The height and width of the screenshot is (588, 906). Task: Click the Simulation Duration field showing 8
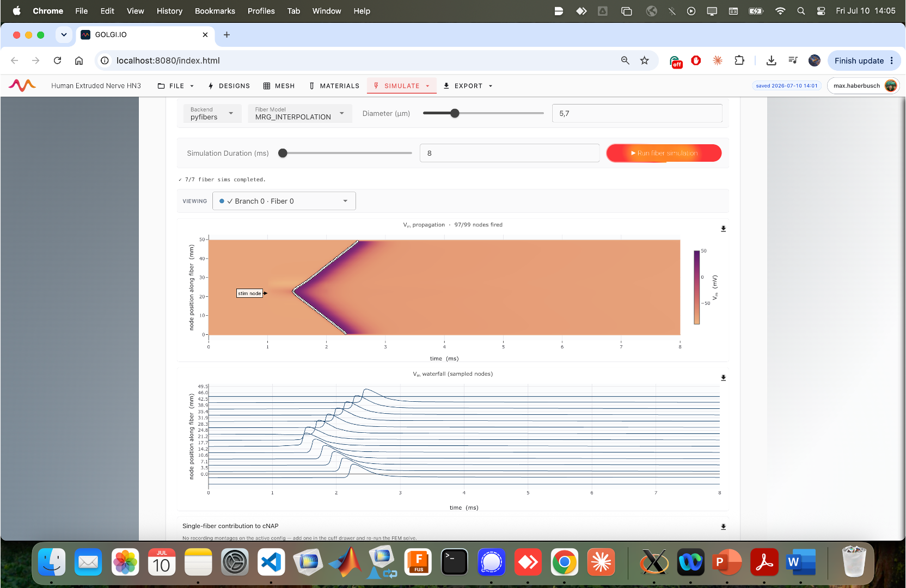[x=510, y=153]
